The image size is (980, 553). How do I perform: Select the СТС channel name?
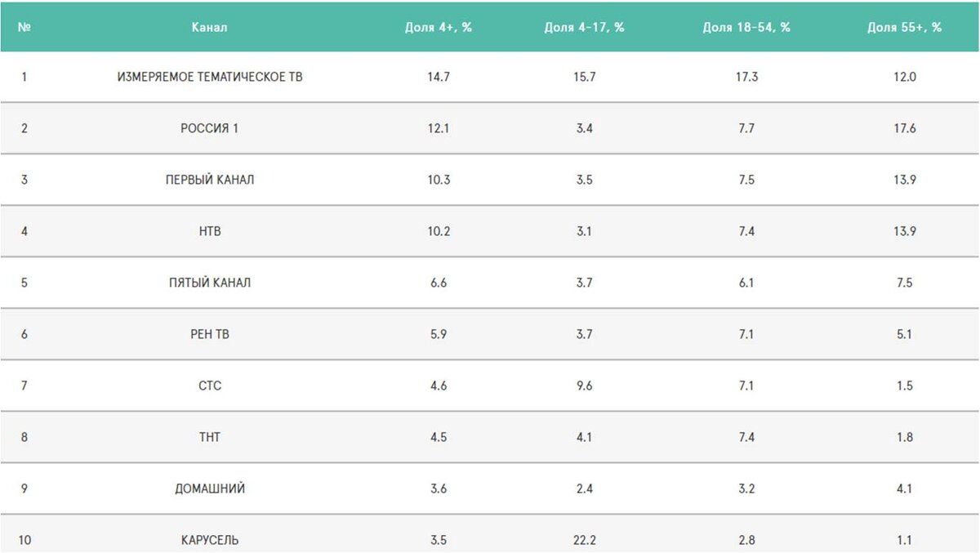(210, 386)
